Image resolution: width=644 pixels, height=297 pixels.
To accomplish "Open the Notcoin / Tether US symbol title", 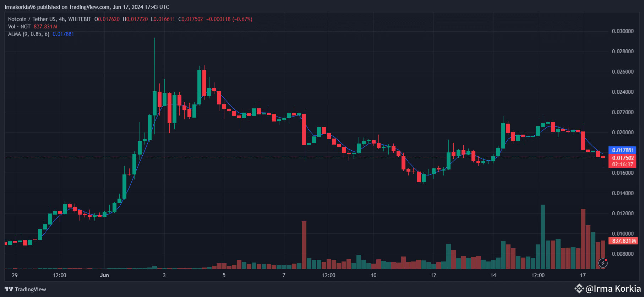I will tap(49, 19).
